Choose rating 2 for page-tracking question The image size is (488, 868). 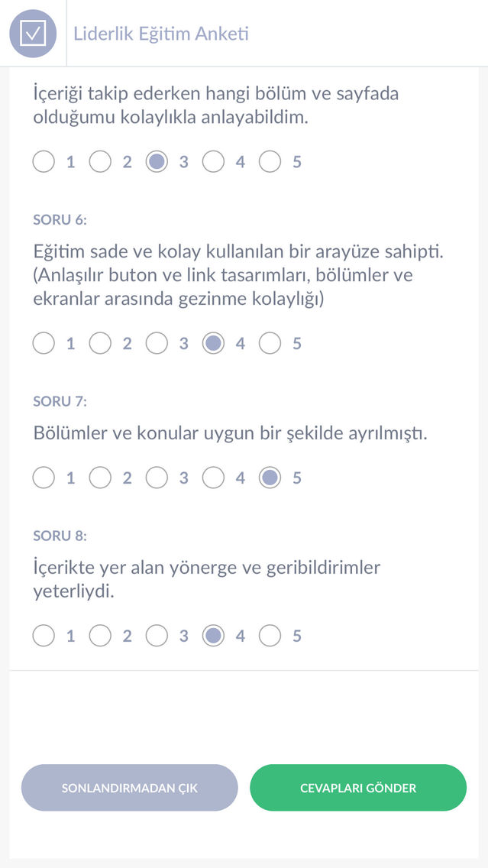[x=100, y=162]
